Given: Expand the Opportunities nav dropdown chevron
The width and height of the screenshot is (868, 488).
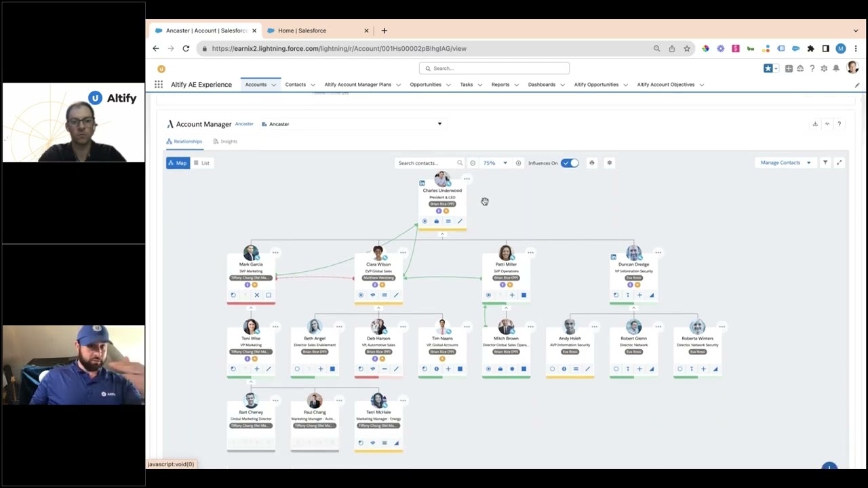Looking at the screenshot, I should tap(448, 85).
